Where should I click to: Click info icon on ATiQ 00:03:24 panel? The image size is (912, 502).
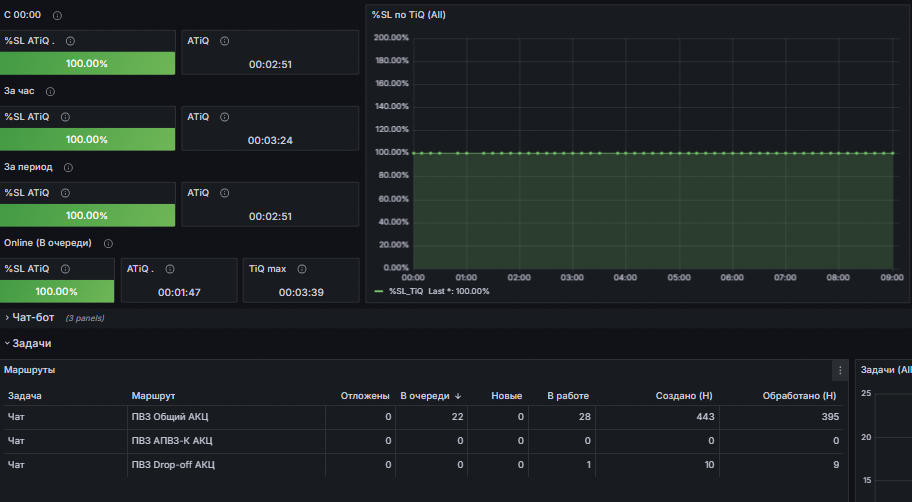[225, 117]
